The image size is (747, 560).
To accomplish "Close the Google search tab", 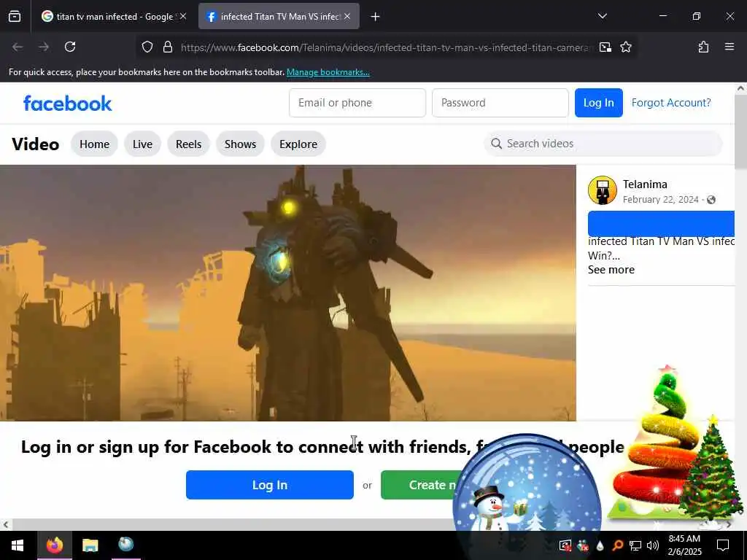I will 183,16.
